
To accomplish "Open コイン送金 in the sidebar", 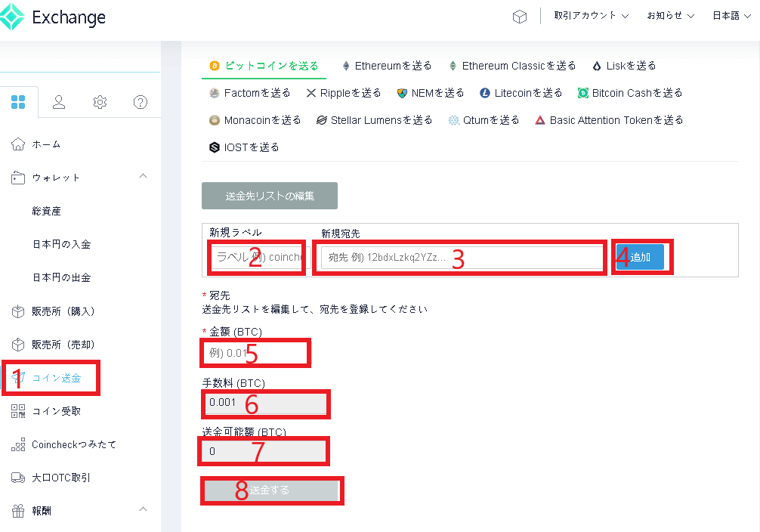I will coord(56,379).
